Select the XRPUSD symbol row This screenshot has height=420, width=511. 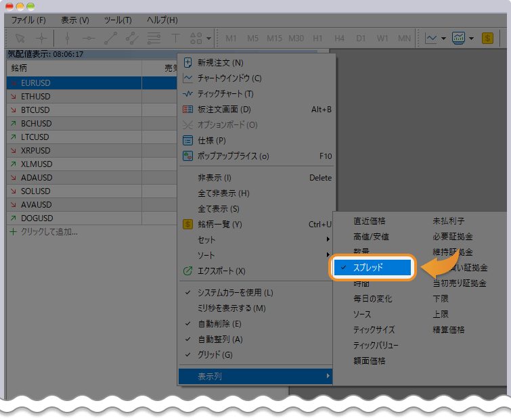click(x=92, y=150)
